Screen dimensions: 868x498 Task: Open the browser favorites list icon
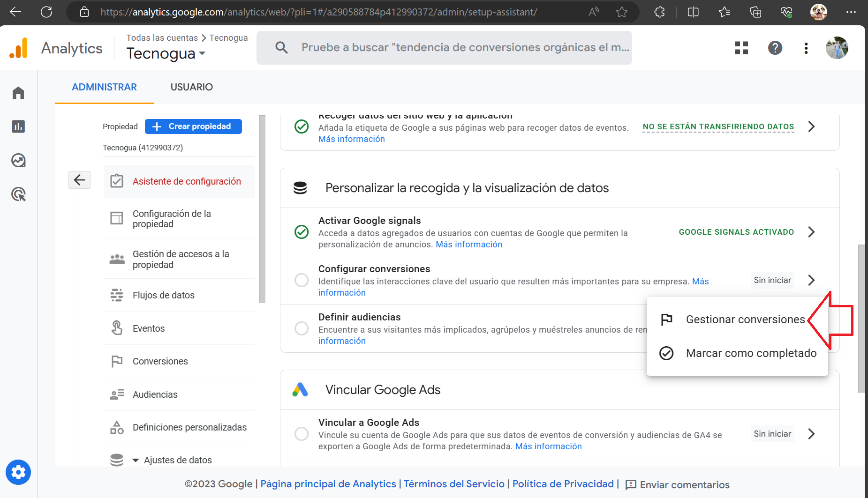point(725,12)
